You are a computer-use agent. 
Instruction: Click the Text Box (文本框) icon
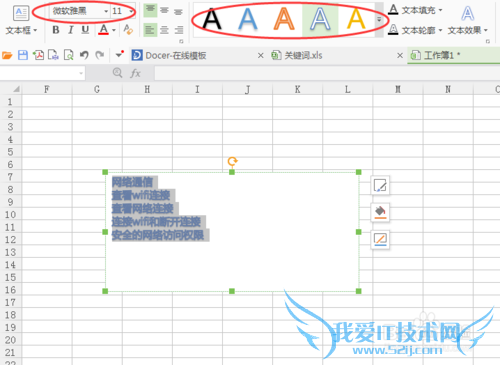tap(21, 13)
